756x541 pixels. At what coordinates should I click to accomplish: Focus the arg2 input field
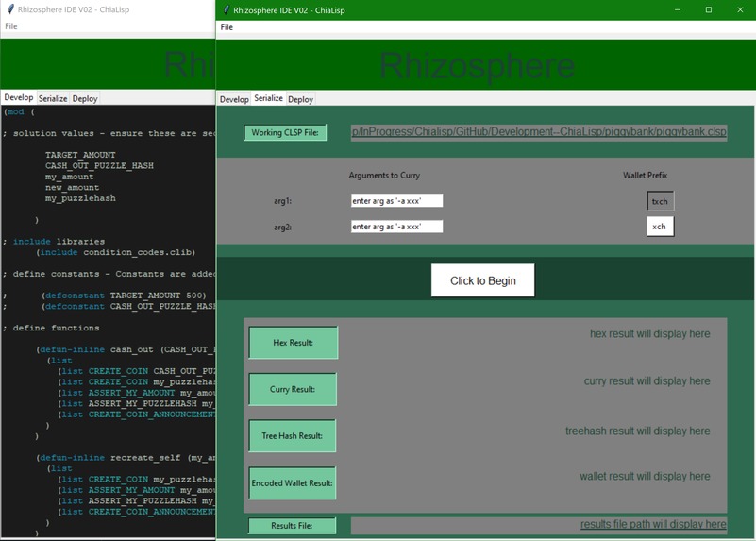(396, 227)
